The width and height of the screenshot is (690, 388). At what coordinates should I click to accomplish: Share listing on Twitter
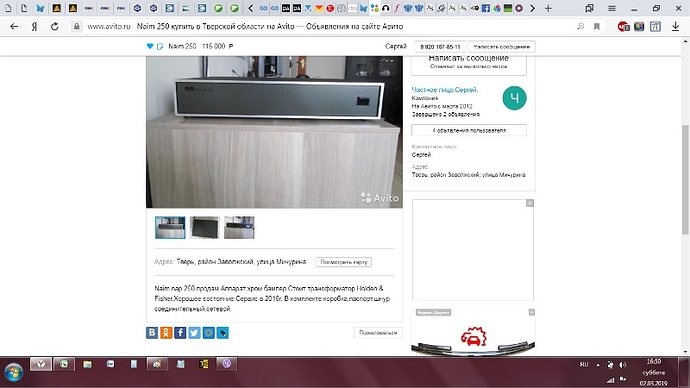click(194, 333)
